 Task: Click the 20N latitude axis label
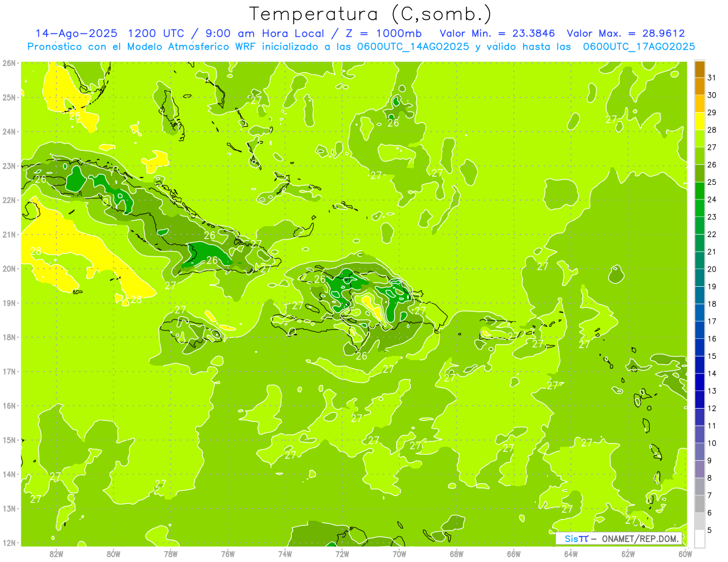coord(8,269)
